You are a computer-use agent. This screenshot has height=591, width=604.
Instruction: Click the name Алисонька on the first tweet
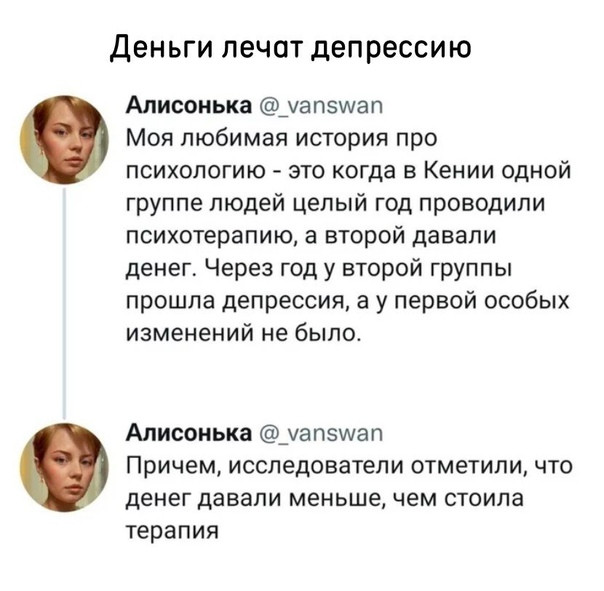[x=189, y=105]
